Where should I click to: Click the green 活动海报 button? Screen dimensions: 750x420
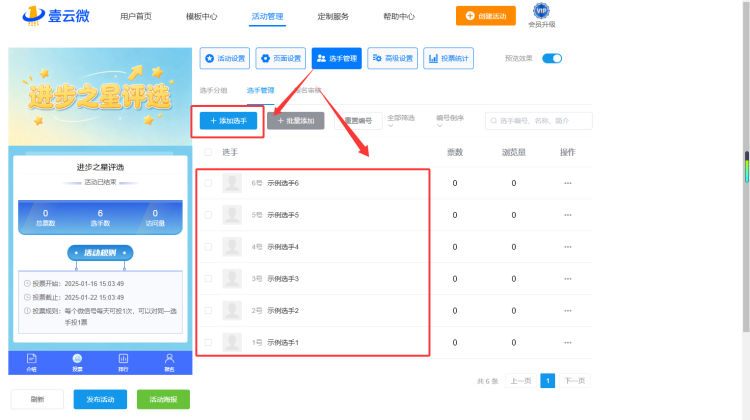(x=163, y=399)
